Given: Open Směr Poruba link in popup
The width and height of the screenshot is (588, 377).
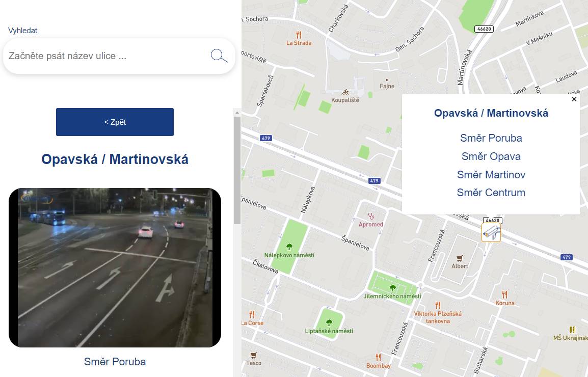Looking at the screenshot, I should (x=491, y=138).
